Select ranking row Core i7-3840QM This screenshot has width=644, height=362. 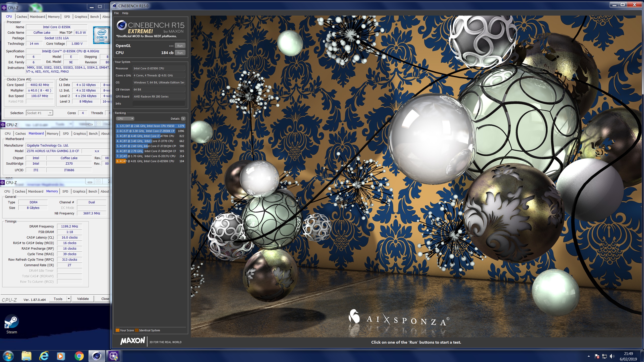(150, 151)
